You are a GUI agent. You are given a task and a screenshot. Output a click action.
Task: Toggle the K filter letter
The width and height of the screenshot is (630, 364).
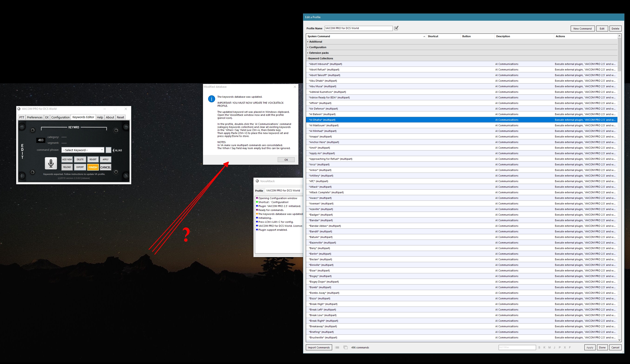pos(544,347)
